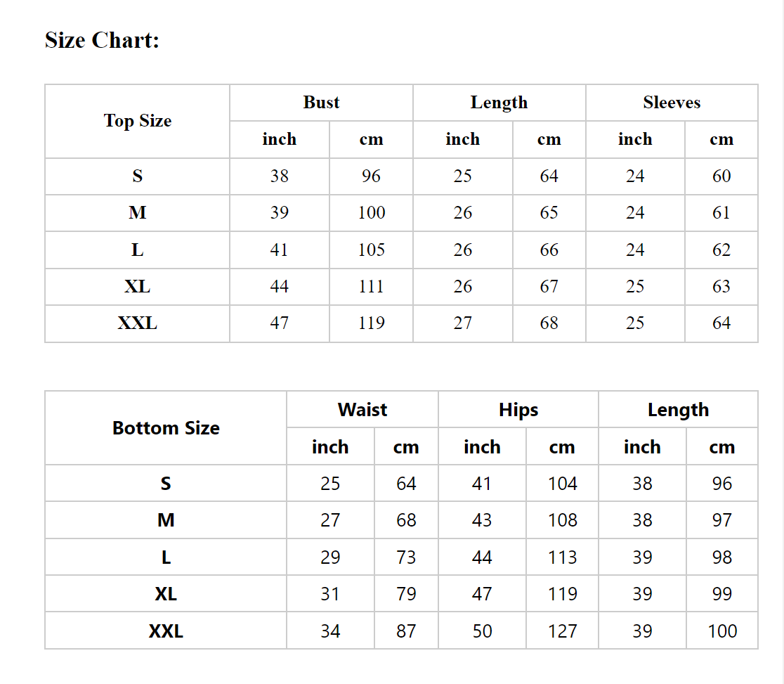Click Length header in the bottom size table
This screenshot has width=784, height=684.
(x=678, y=410)
